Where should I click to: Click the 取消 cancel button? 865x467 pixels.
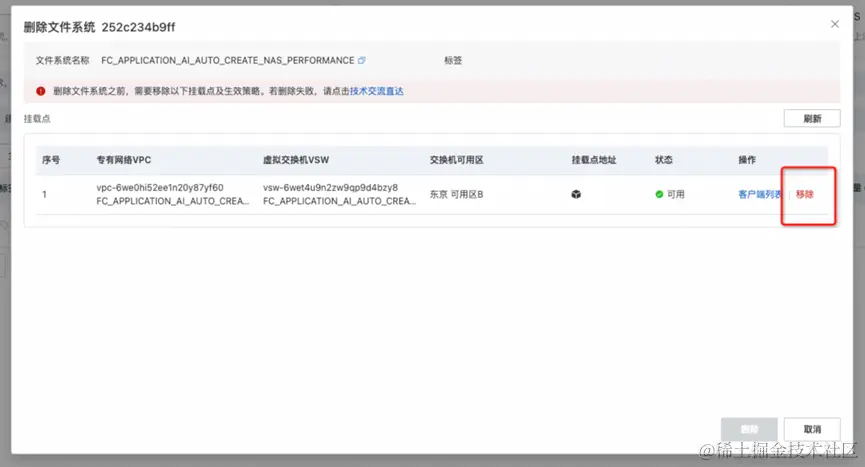point(812,429)
